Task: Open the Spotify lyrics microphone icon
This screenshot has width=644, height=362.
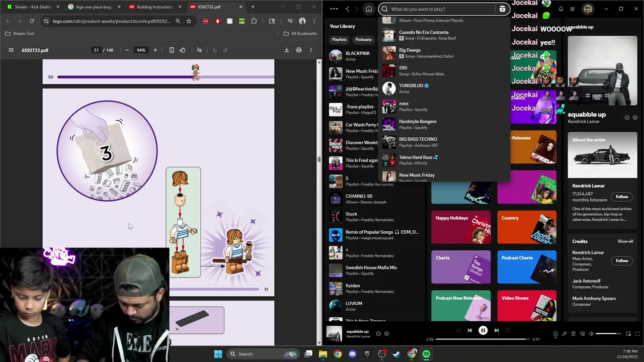Action: point(564,334)
